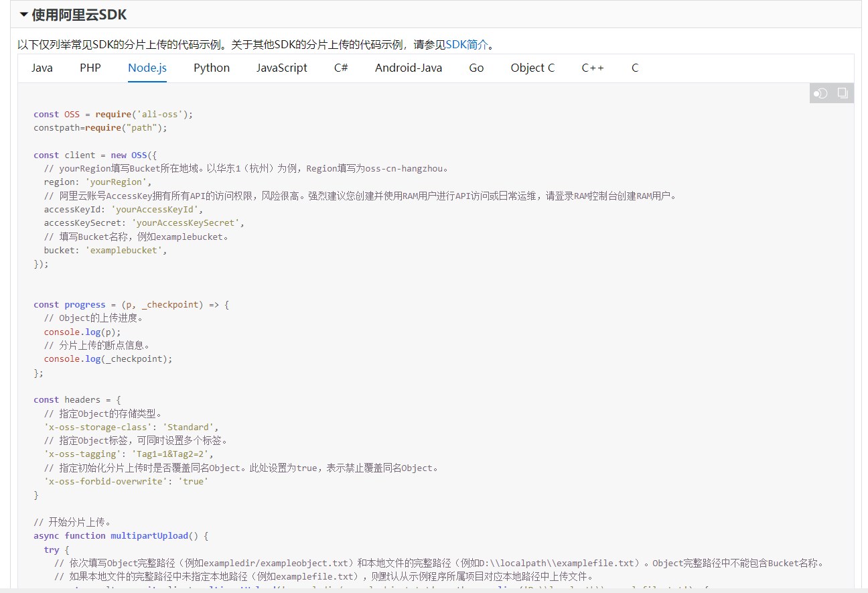Click the accessKeySecret line
Screen dimensions: 868x593
144,222
